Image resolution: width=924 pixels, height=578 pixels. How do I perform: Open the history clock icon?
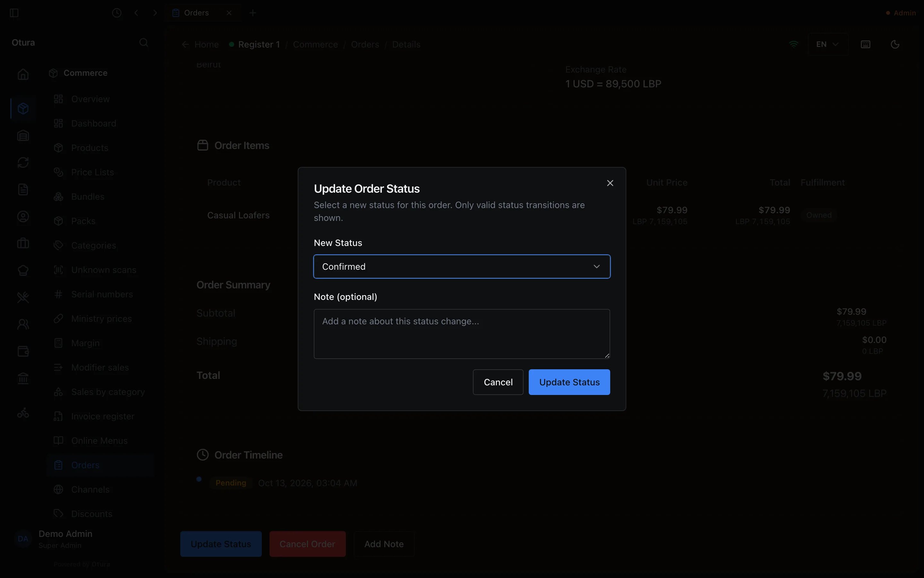tap(117, 13)
